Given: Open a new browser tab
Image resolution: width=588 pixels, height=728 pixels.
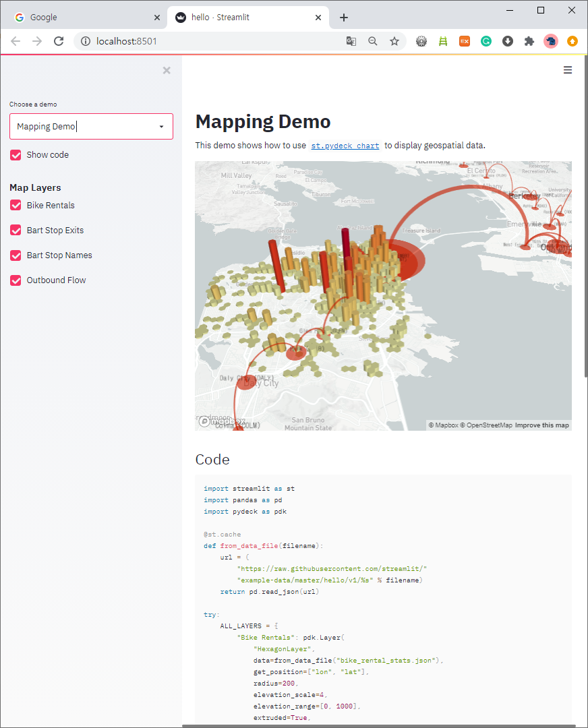Looking at the screenshot, I should [x=344, y=18].
